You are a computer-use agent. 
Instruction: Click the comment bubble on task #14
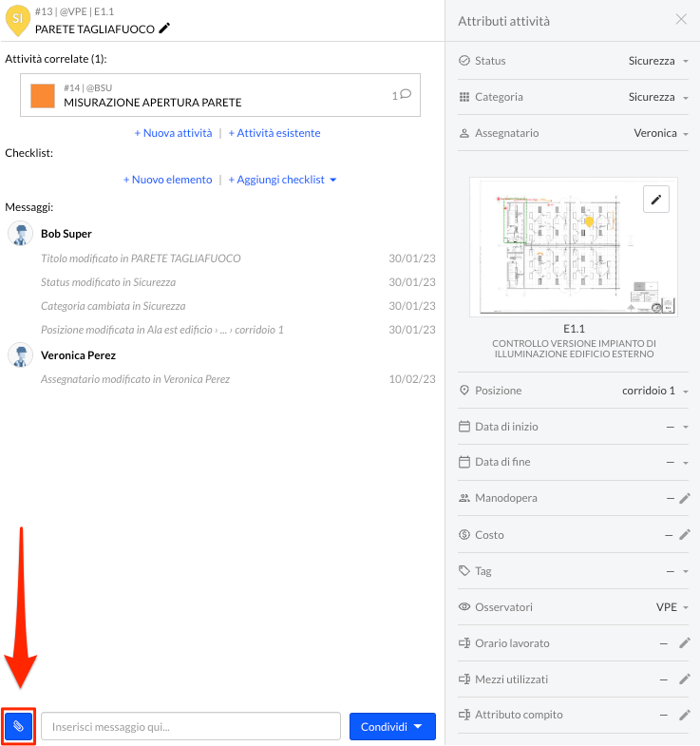[406, 94]
